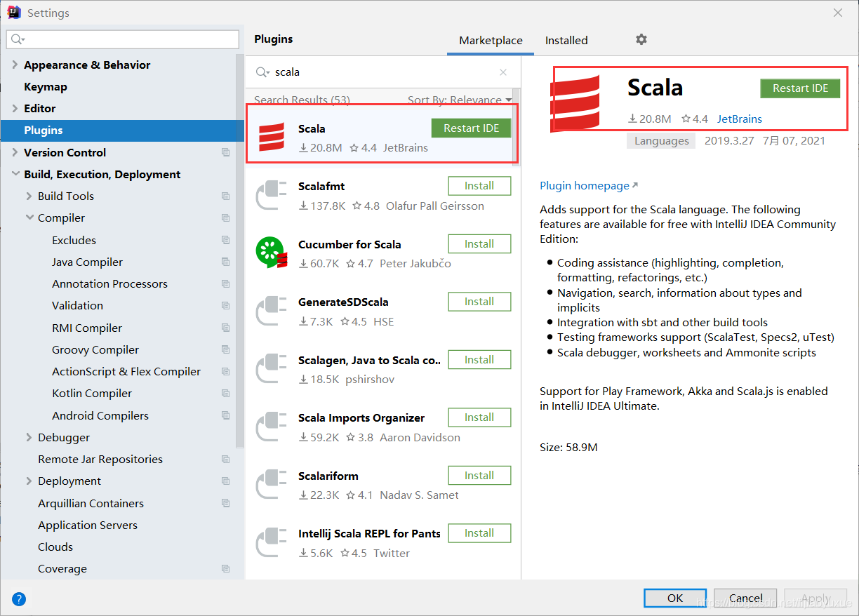859x616 pixels.
Task: Expand the Deployment node
Action: (x=29, y=481)
